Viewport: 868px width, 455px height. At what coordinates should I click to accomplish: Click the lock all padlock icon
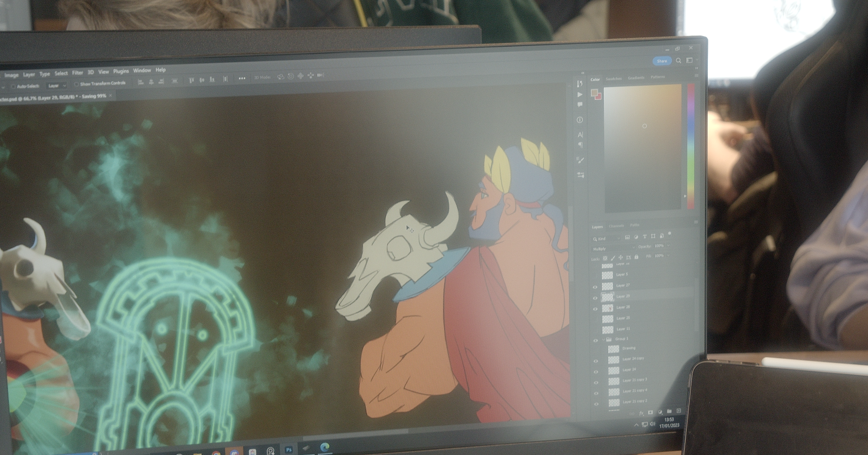coord(636,257)
